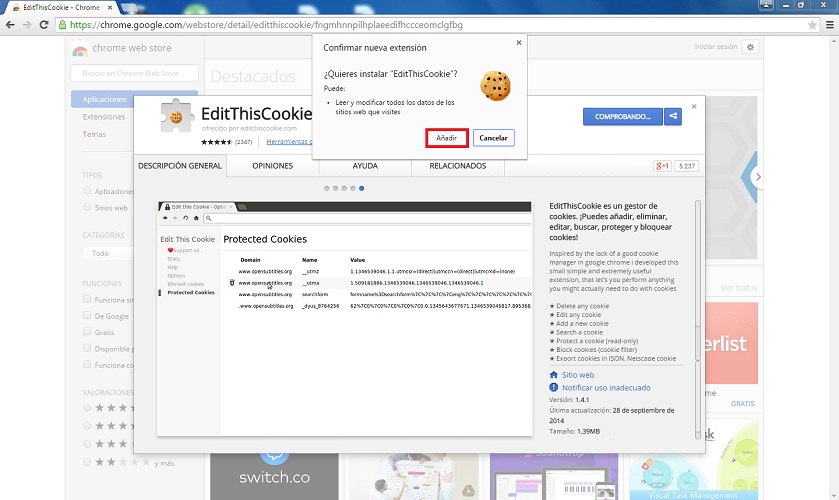Viewport: 839px width, 500px height.
Task: Close the EditThisCookie detail overlay
Action: pyautogui.click(x=694, y=107)
